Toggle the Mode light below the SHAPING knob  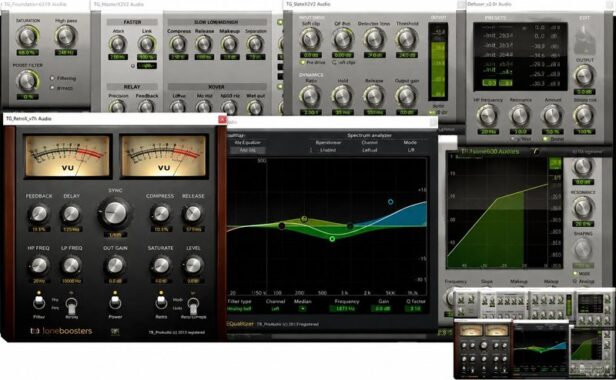575,273
